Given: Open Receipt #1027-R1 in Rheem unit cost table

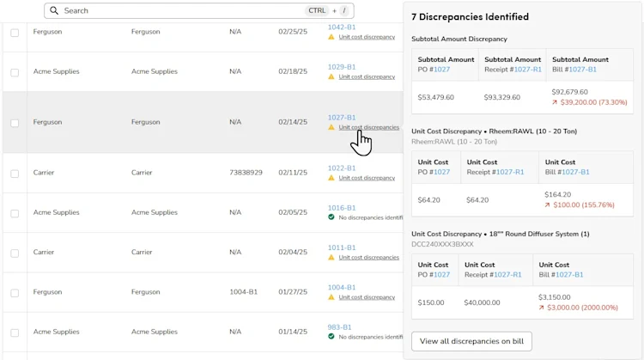Looking at the screenshot, I should pyautogui.click(x=510, y=172).
